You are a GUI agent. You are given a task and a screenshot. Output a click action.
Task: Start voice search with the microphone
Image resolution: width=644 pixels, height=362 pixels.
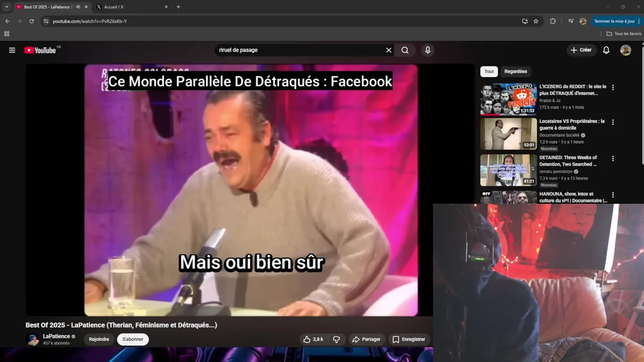[428, 50]
